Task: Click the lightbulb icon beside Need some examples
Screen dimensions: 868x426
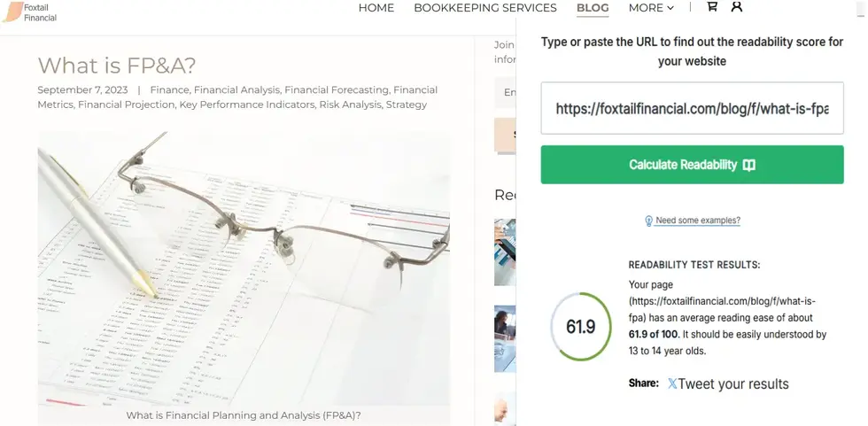Action: [x=648, y=221]
